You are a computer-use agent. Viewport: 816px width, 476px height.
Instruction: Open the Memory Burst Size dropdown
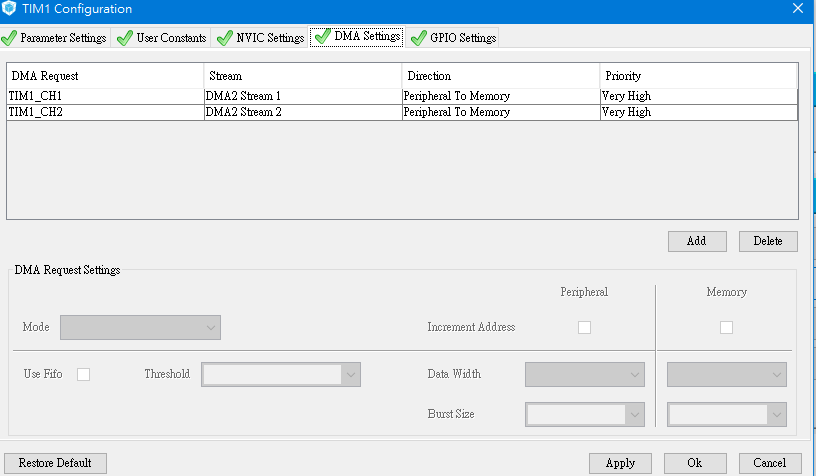(727, 415)
